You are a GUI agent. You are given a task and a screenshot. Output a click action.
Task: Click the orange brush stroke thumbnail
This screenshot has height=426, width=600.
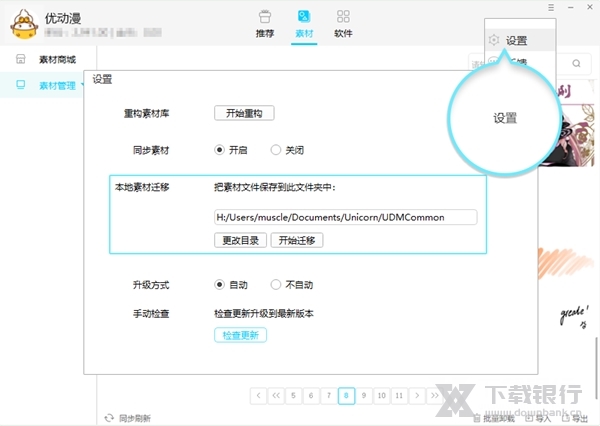[565, 263]
